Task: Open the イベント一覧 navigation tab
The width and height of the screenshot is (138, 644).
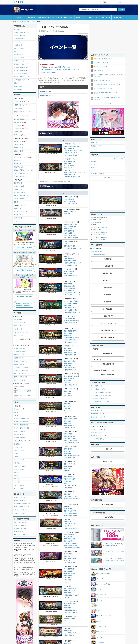Action: pyautogui.click(x=105, y=17)
